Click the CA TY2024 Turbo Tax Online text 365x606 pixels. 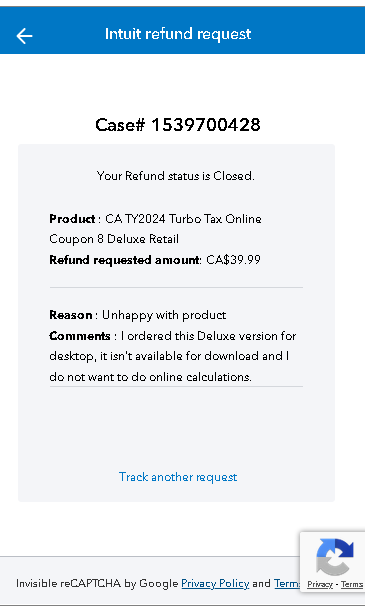pos(183,219)
